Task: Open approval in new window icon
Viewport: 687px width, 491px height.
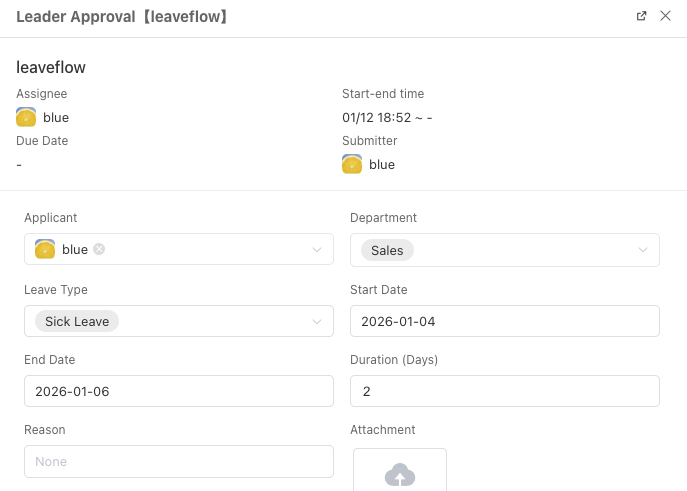Action: (642, 17)
